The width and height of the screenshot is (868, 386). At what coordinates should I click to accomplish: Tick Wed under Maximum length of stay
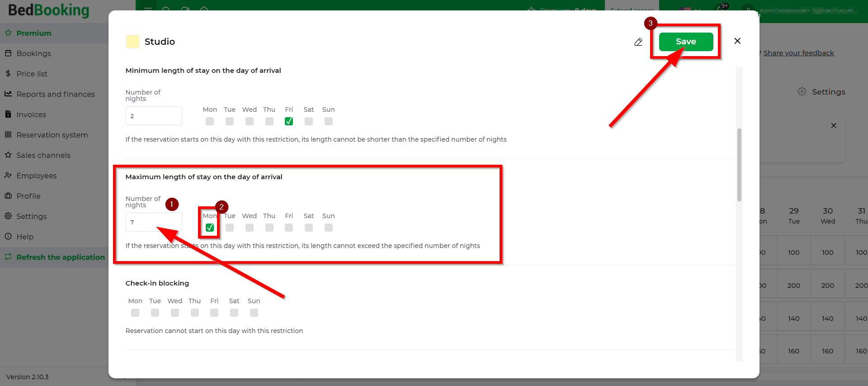250,228
